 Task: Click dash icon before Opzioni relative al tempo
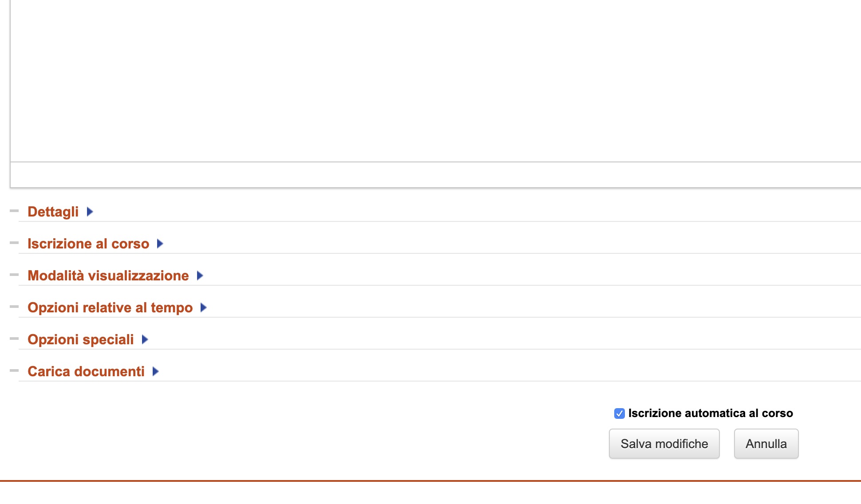pos(14,307)
